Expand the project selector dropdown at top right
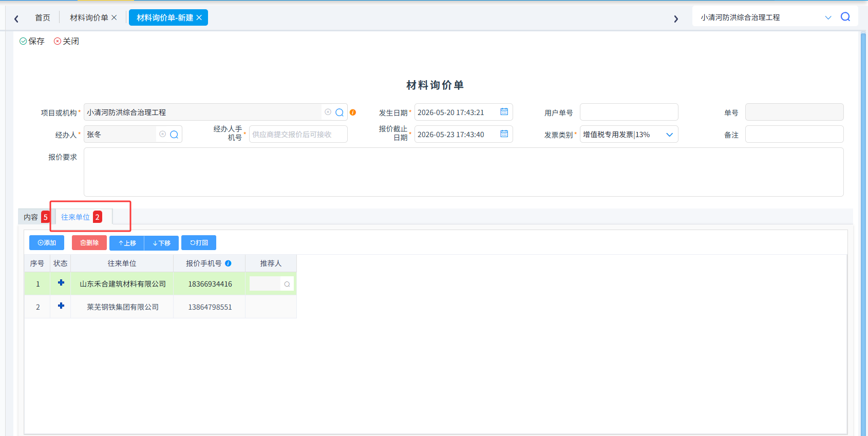The image size is (868, 436). pos(828,17)
